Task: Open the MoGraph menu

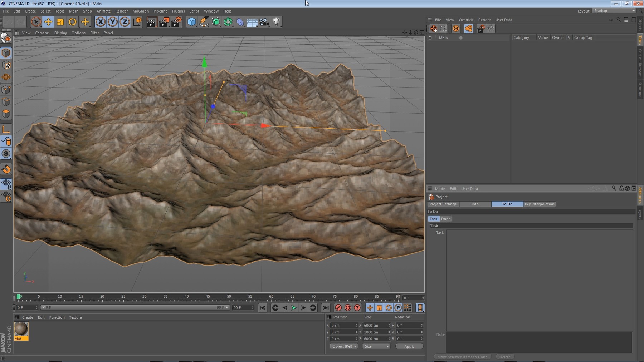Action: [x=140, y=11]
